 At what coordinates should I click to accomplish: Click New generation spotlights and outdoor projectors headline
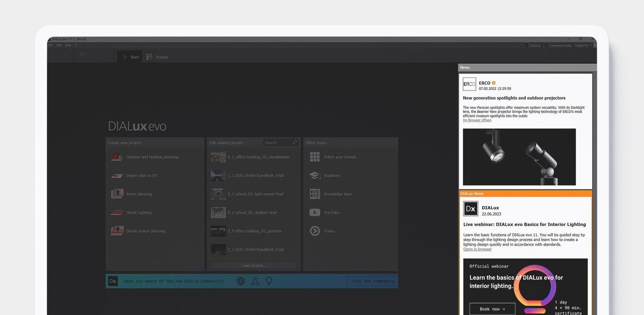click(x=514, y=98)
